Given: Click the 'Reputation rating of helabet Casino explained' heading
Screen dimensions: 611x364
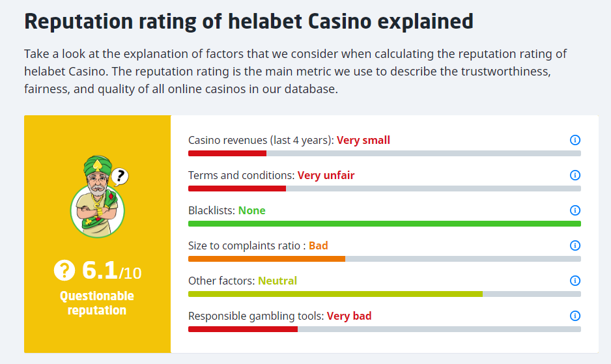Looking at the screenshot, I should tap(248, 21).
